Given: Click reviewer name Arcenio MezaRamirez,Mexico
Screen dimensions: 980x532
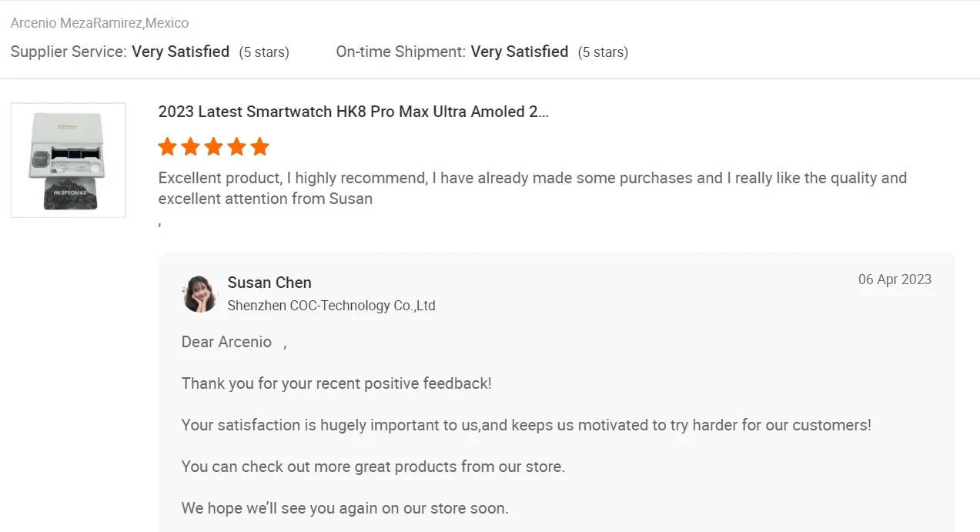Looking at the screenshot, I should click(x=99, y=23).
